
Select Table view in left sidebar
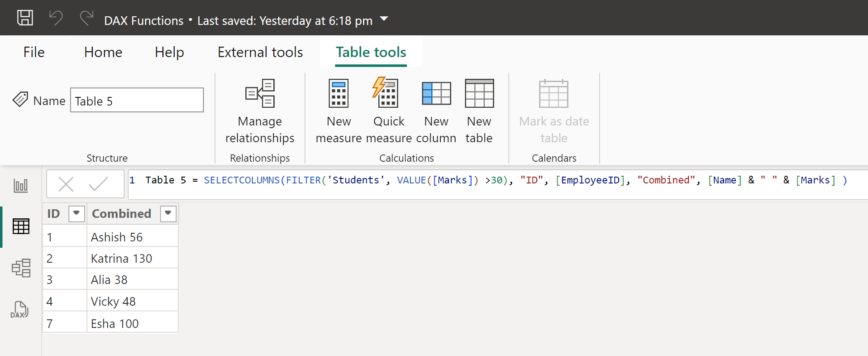tap(21, 226)
